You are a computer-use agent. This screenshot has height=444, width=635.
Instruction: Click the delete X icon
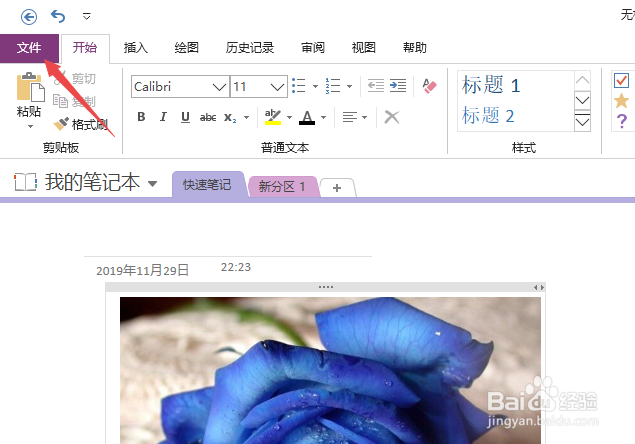pos(392,117)
